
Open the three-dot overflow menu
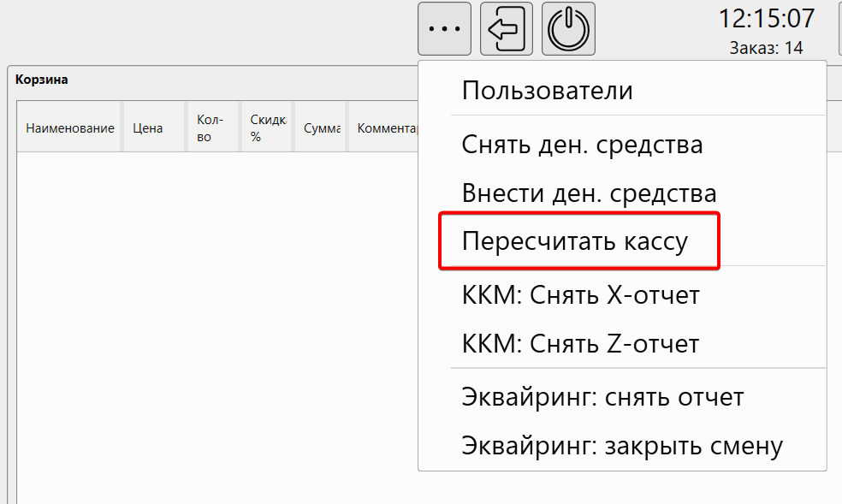click(444, 28)
